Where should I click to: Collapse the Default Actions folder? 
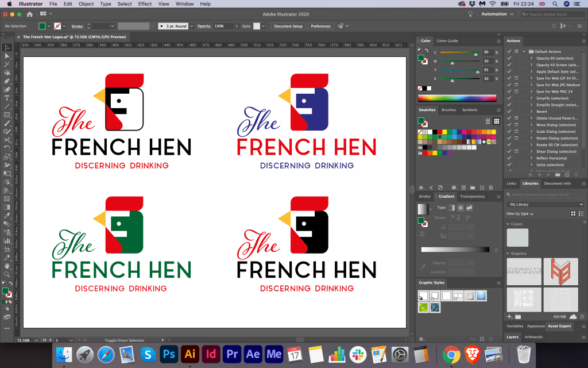524,52
